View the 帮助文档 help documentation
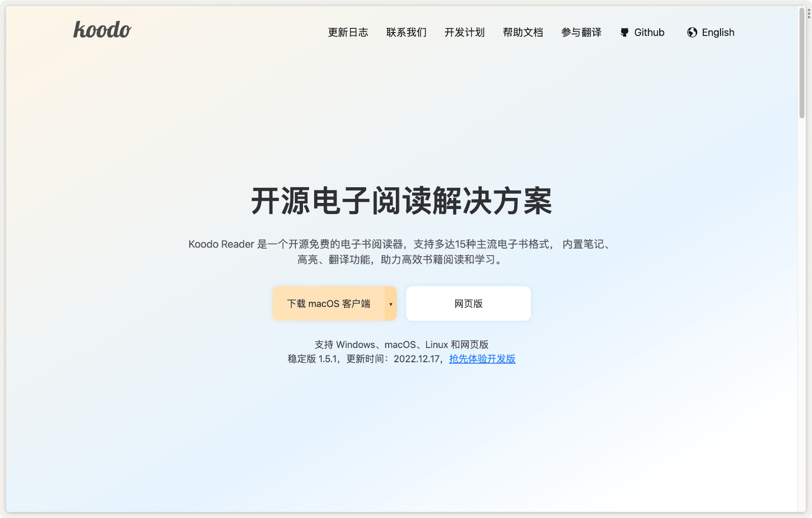The image size is (812, 518). pos(523,32)
